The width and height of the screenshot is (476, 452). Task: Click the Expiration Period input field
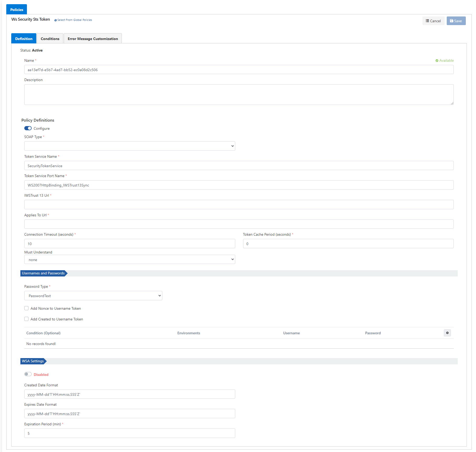pyautogui.click(x=130, y=433)
